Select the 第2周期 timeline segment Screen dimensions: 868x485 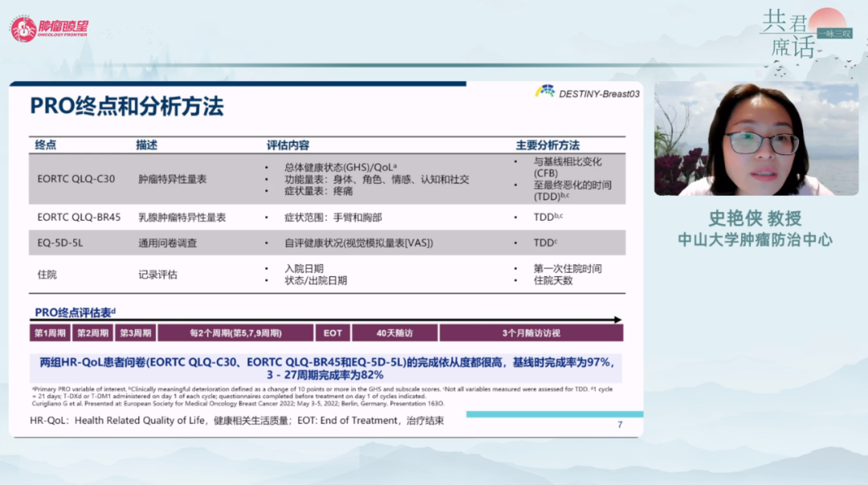click(x=93, y=332)
